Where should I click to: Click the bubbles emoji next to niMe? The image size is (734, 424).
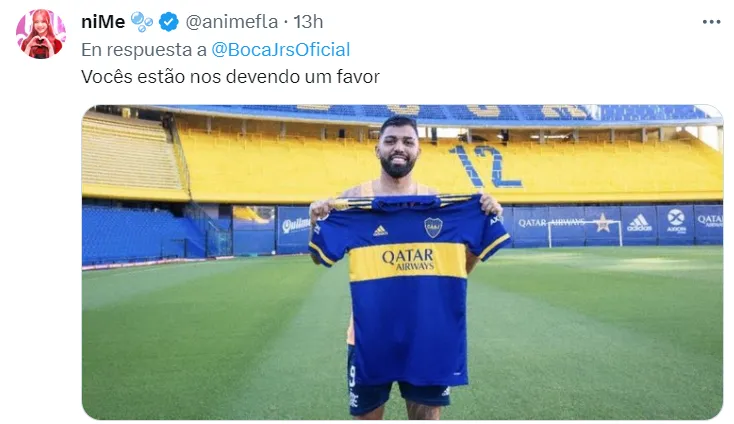(x=141, y=22)
